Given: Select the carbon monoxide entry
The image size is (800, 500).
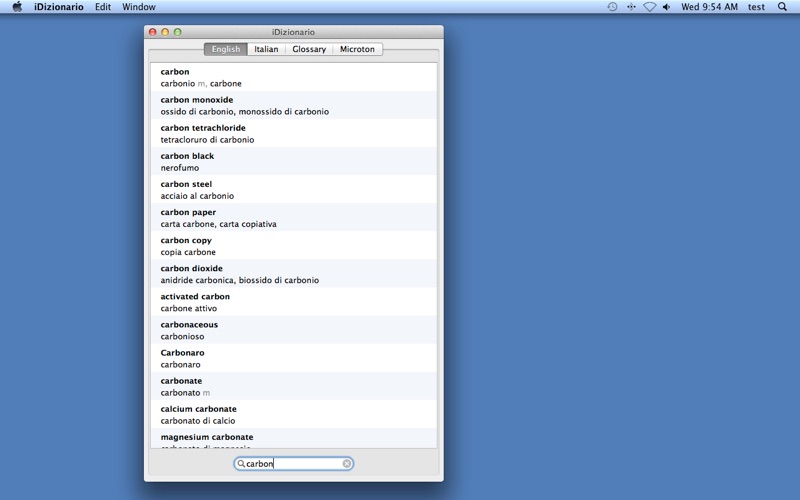Looking at the screenshot, I should click(294, 105).
